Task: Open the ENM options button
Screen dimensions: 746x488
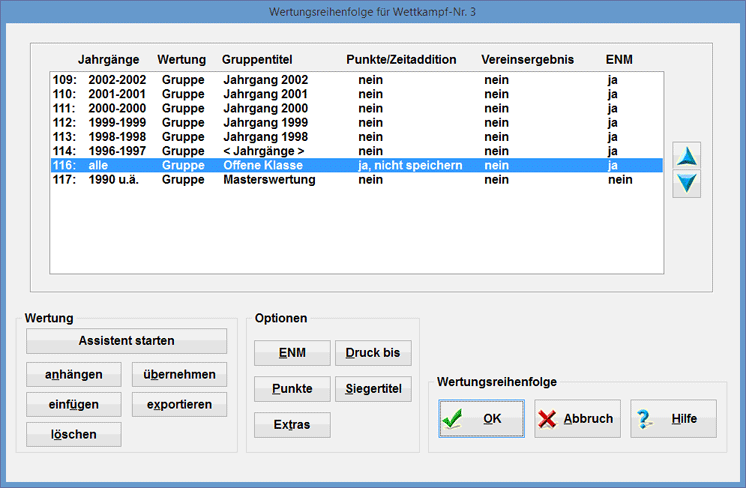Action: click(292, 353)
